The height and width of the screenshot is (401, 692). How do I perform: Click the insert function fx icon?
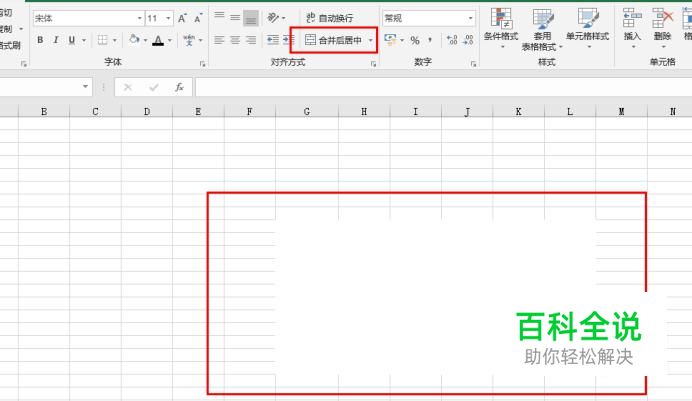point(179,87)
